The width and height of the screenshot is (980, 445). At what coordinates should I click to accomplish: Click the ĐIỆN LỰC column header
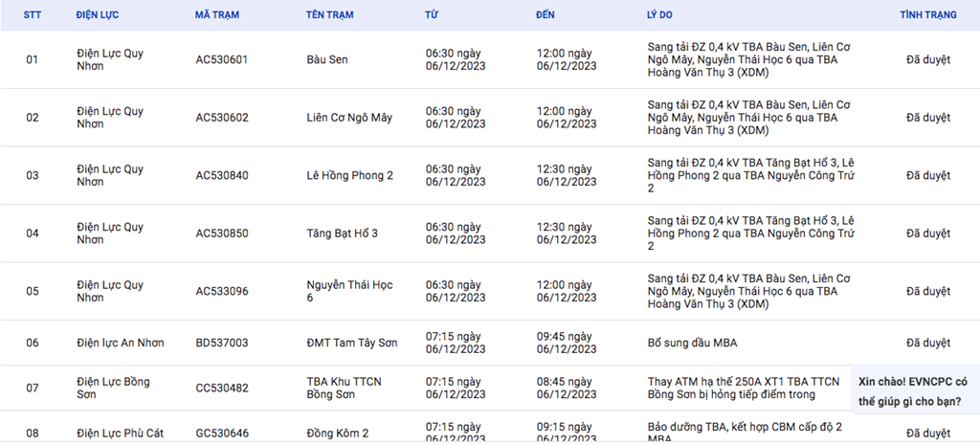(98, 15)
